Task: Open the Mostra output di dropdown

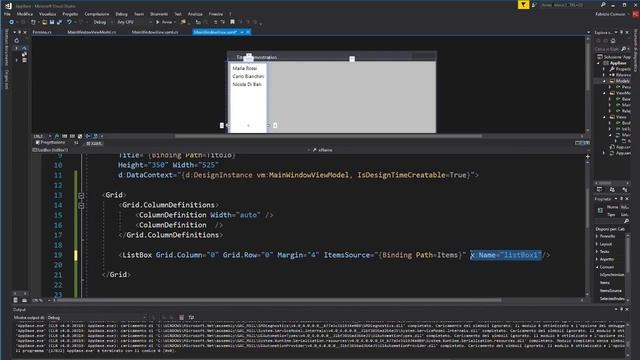Action: pyautogui.click(x=98, y=317)
